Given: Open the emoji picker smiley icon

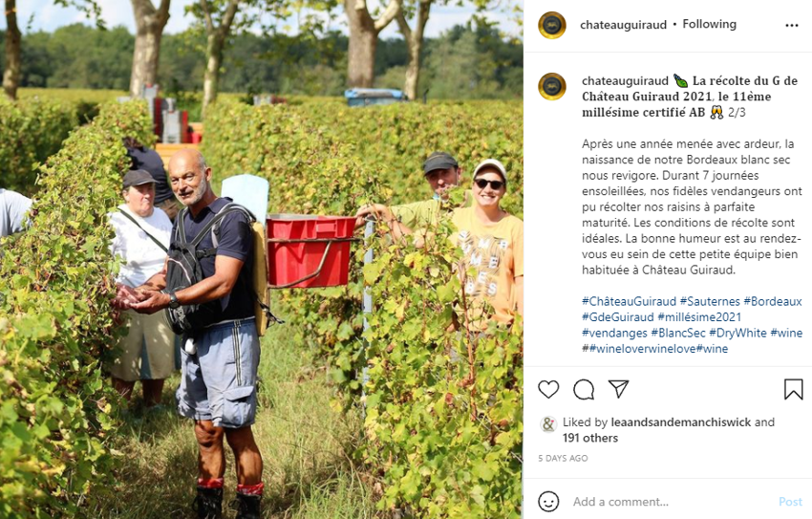Looking at the screenshot, I should tap(548, 502).
